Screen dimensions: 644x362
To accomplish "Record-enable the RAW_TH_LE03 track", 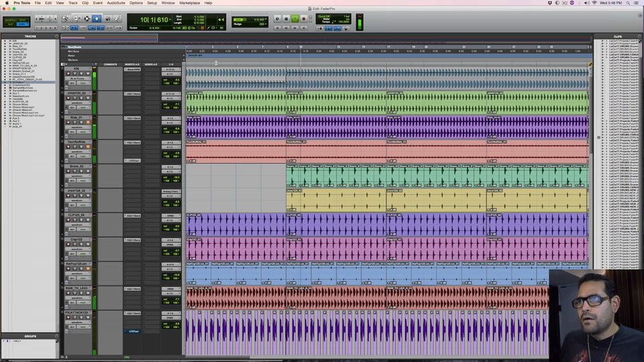I will tap(68, 293).
